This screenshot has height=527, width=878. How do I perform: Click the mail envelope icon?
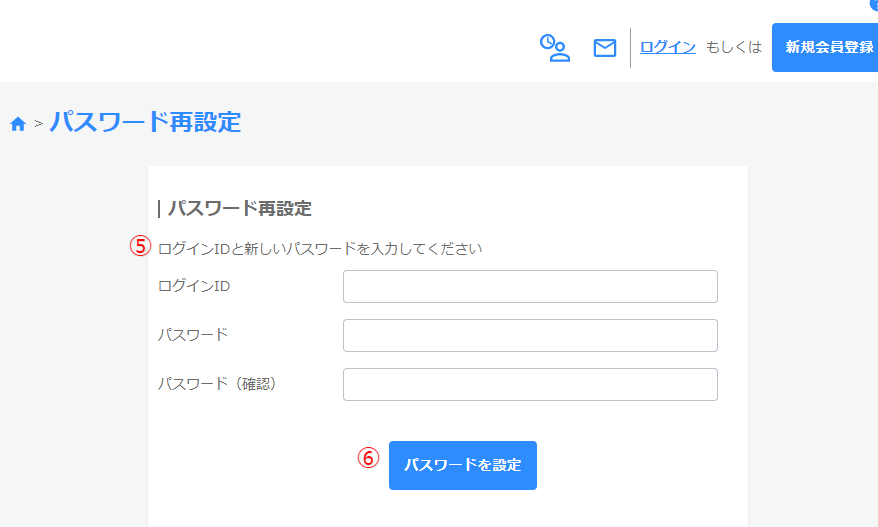pyautogui.click(x=605, y=47)
